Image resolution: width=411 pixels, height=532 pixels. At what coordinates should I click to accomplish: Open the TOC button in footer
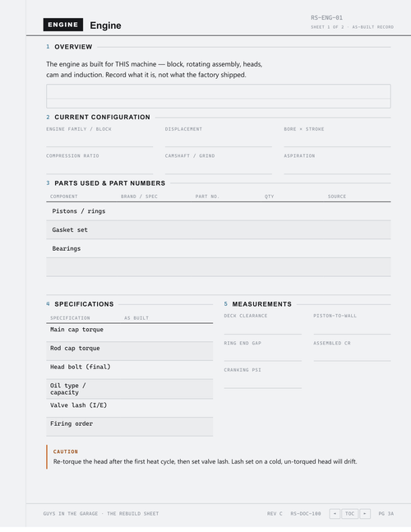(349, 513)
